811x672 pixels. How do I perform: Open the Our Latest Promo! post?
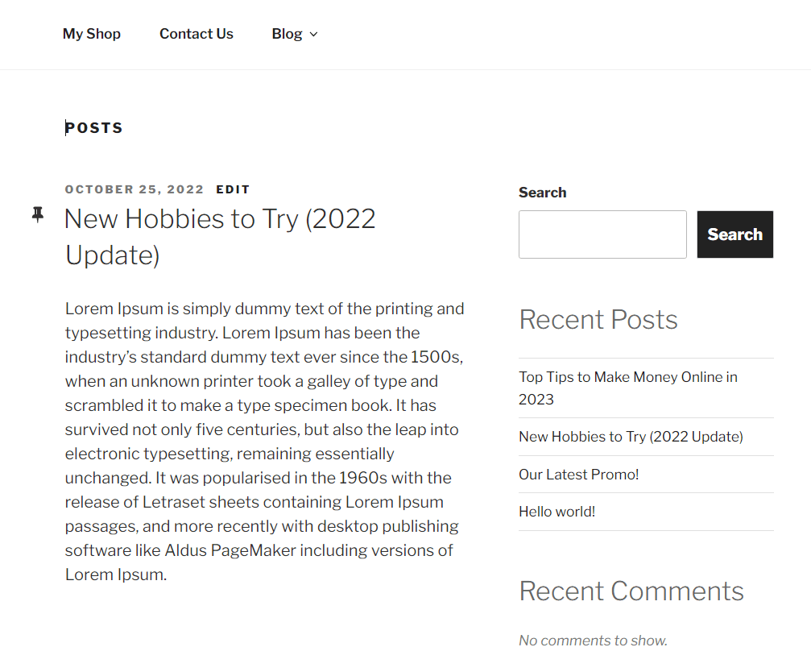(x=578, y=475)
